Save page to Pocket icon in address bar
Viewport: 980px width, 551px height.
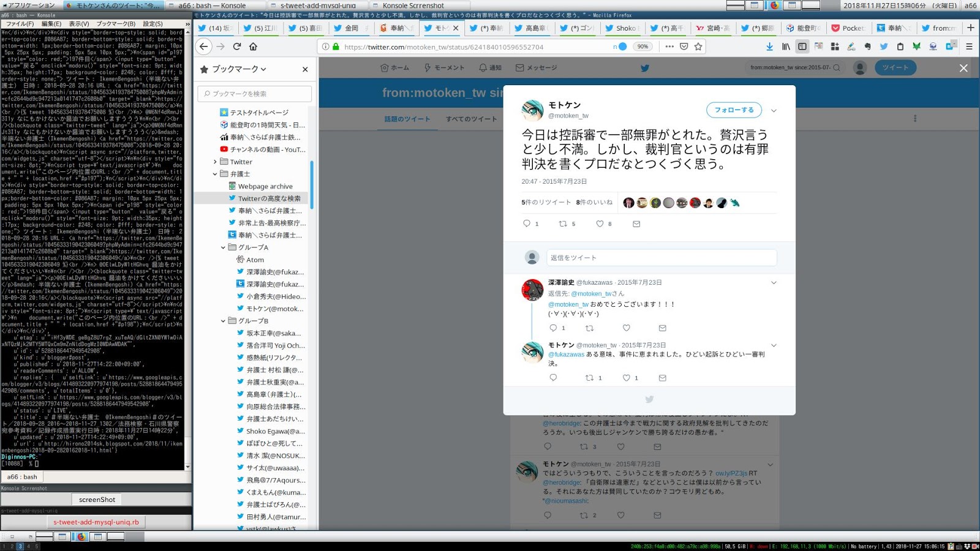(684, 47)
